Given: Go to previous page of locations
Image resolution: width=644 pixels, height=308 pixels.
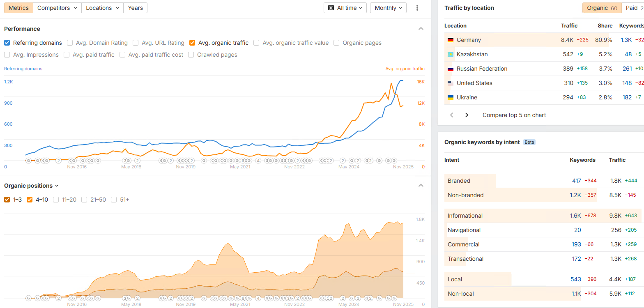Looking at the screenshot, I should pyautogui.click(x=452, y=115).
